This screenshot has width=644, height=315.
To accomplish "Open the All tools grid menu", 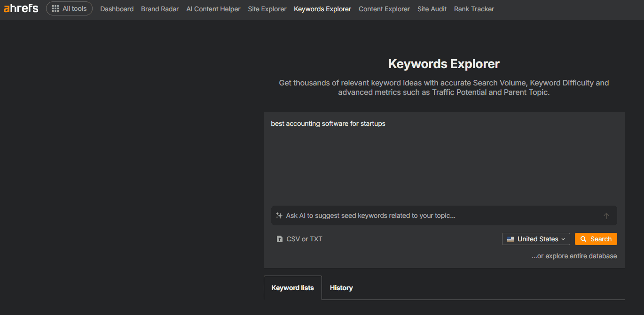I will [x=69, y=9].
